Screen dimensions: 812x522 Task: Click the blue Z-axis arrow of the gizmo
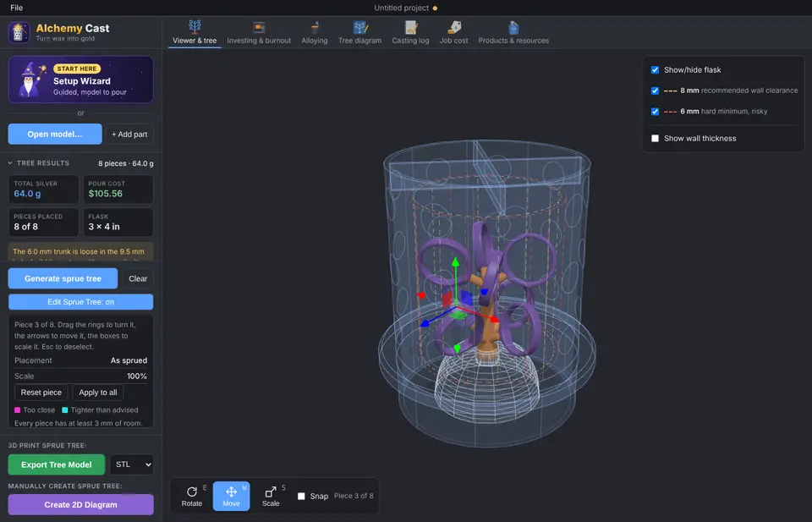pos(425,322)
